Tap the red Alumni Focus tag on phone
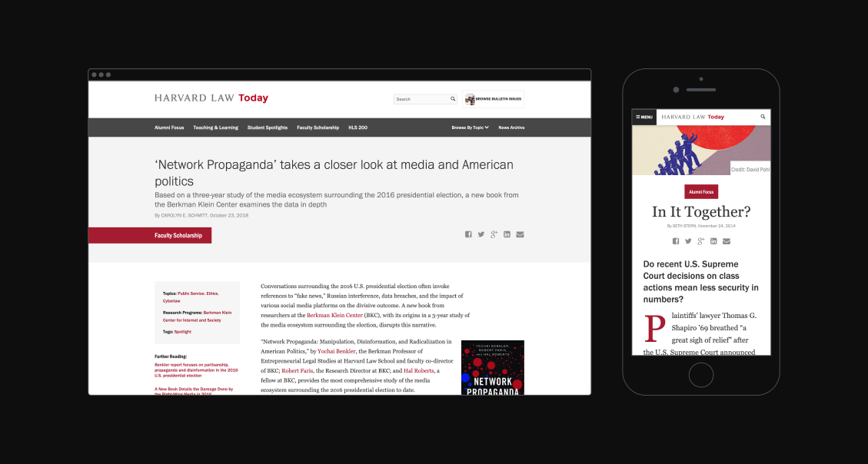This screenshot has height=464, width=868. (x=701, y=192)
